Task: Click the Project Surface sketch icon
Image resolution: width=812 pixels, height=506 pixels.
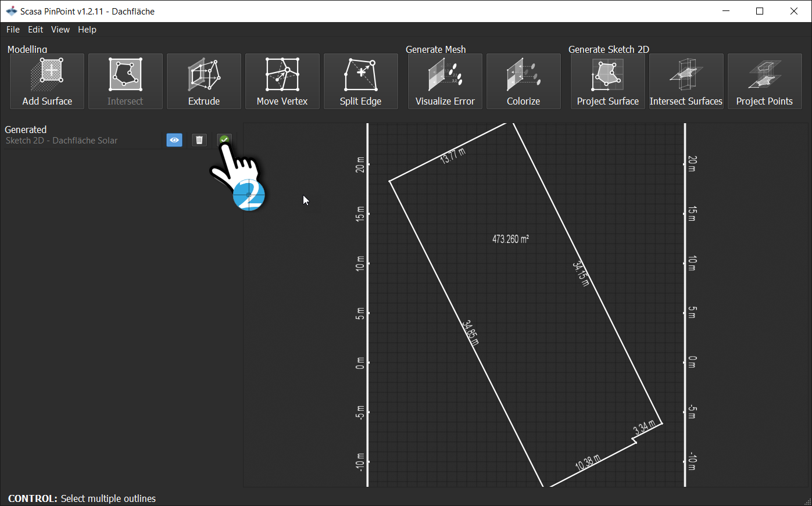Action: coord(607,81)
